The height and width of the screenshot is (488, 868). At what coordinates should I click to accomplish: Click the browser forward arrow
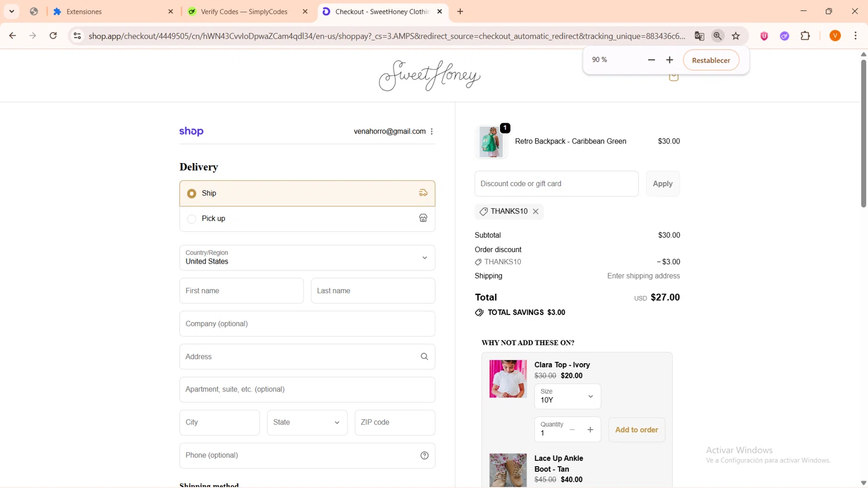coord(33,36)
